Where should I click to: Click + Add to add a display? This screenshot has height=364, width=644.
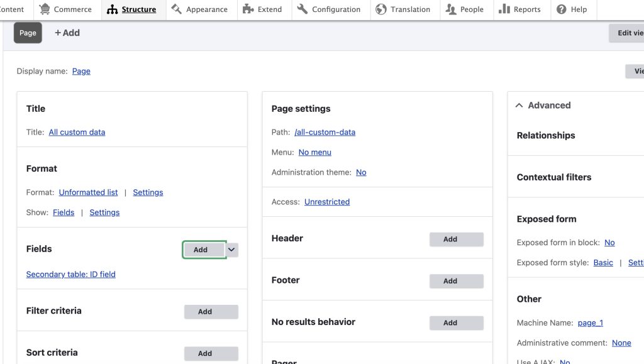67,33
